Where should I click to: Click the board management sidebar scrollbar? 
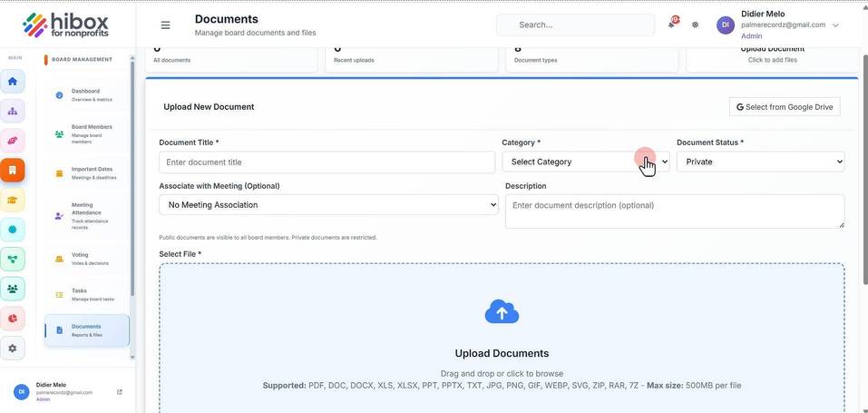132,177
